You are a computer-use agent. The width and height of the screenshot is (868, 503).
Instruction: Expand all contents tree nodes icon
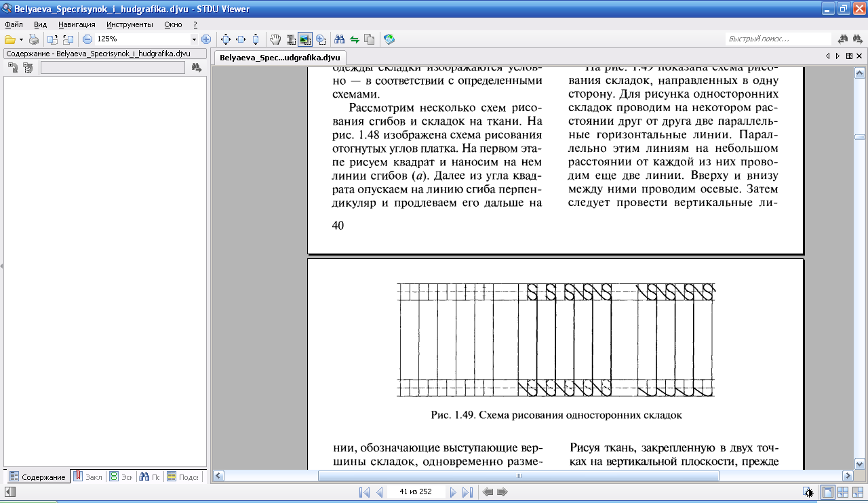(13, 67)
